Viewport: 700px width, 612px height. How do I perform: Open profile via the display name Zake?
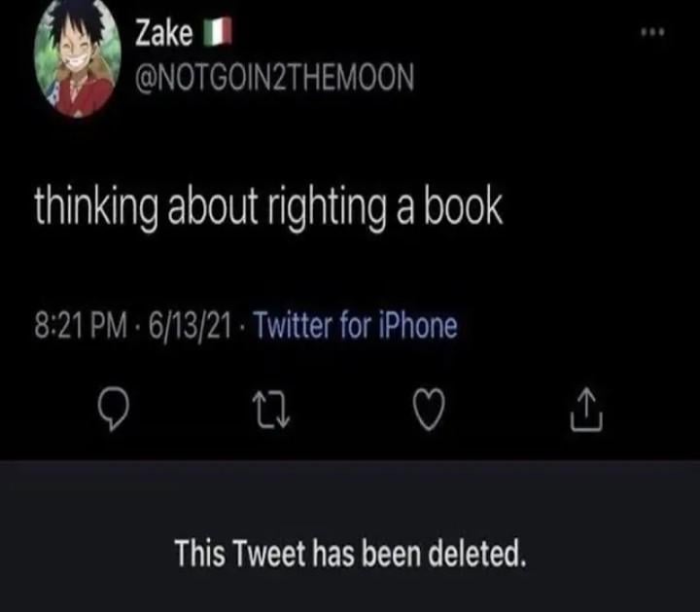pos(164,33)
